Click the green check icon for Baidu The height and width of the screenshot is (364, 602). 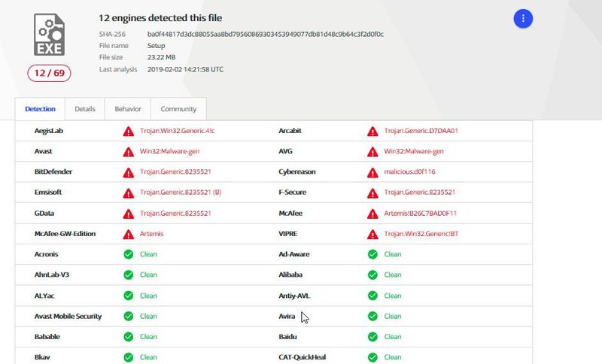coord(372,337)
